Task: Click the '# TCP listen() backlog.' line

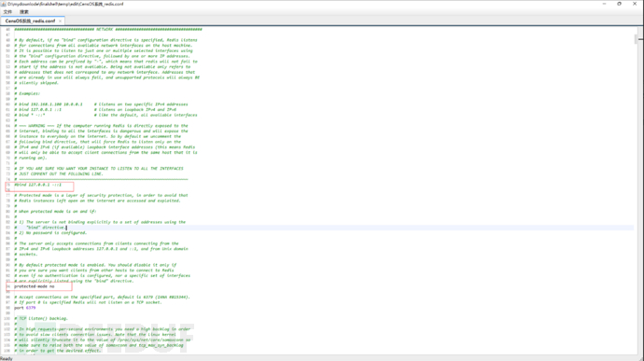Action: coord(41,318)
